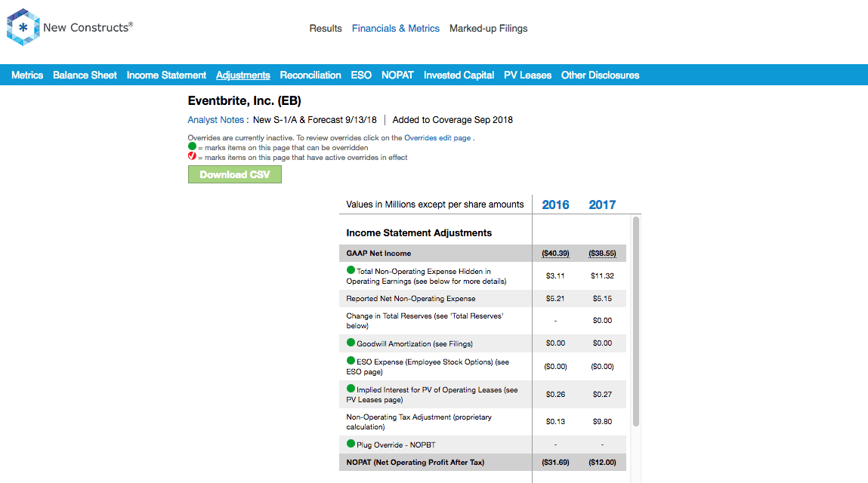Click green override dot beside Implied Interest
The image size is (868, 483).
click(x=351, y=389)
